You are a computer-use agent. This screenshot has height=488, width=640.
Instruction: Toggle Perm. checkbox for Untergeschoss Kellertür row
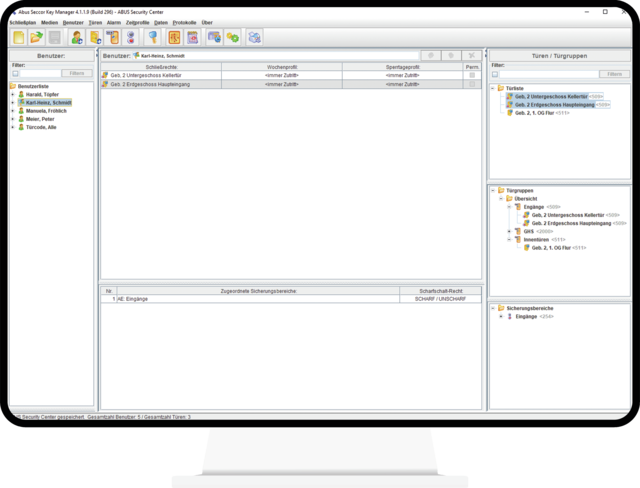tap(472, 75)
